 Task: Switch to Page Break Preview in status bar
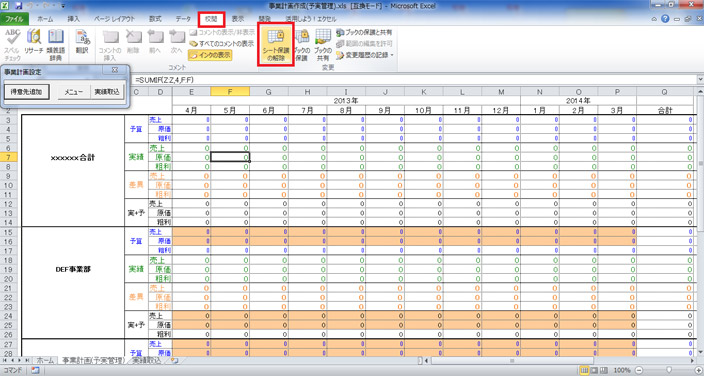click(604, 371)
